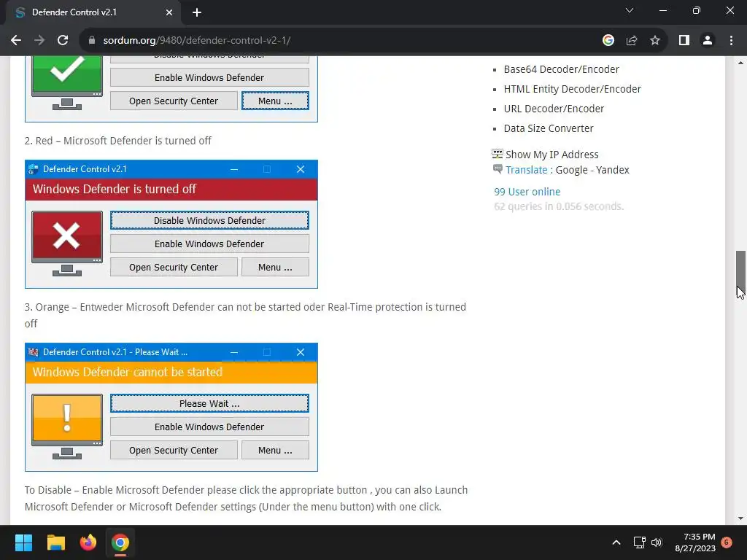
Task: Click the Show My IP Address icon
Action: (x=498, y=153)
